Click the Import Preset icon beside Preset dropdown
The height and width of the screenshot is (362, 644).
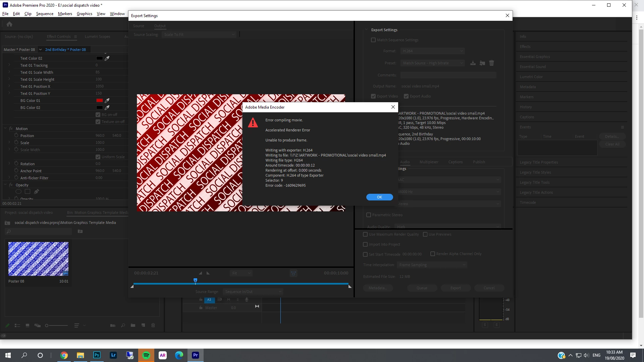tap(482, 63)
